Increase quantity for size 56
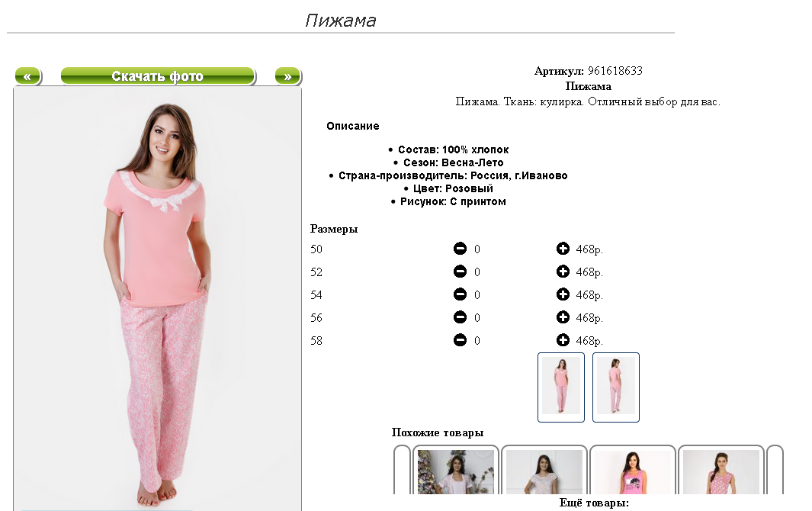 click(x=563, y=317)
